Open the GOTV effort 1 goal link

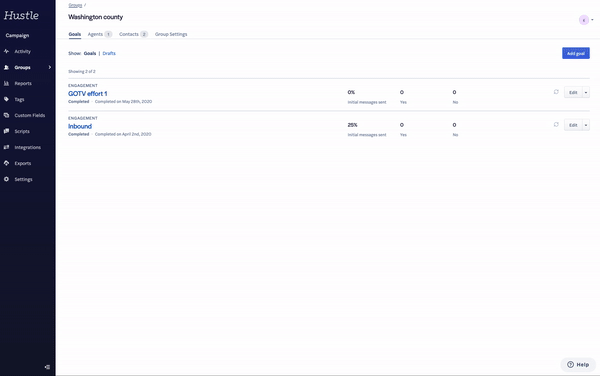88,94
